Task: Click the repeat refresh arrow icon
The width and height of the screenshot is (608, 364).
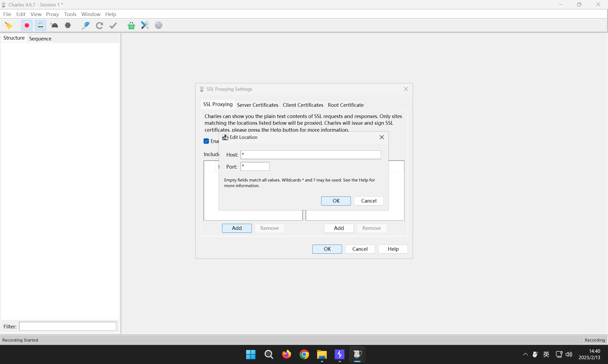Action: (100, 25)
